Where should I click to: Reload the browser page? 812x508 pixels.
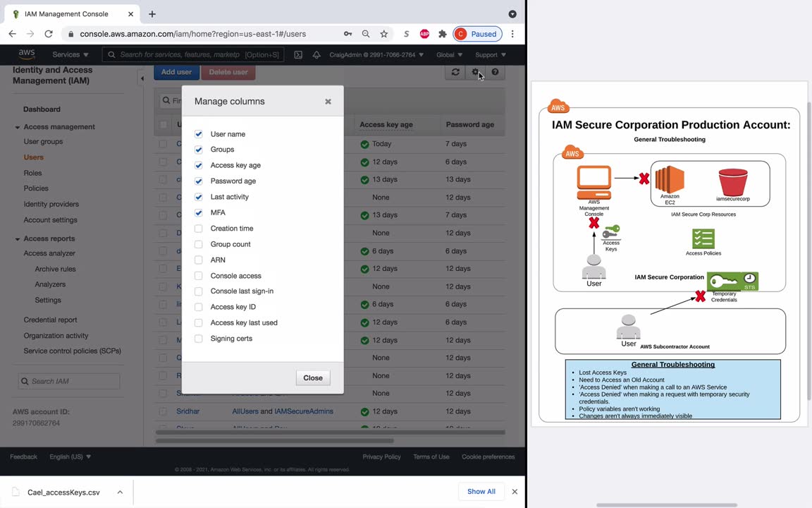tap(49, 34)
